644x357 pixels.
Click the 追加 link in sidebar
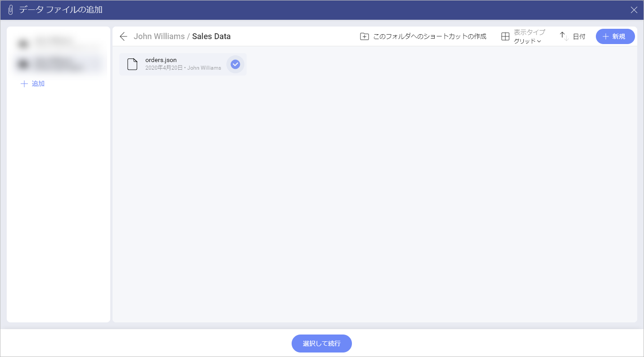point(38,84)
